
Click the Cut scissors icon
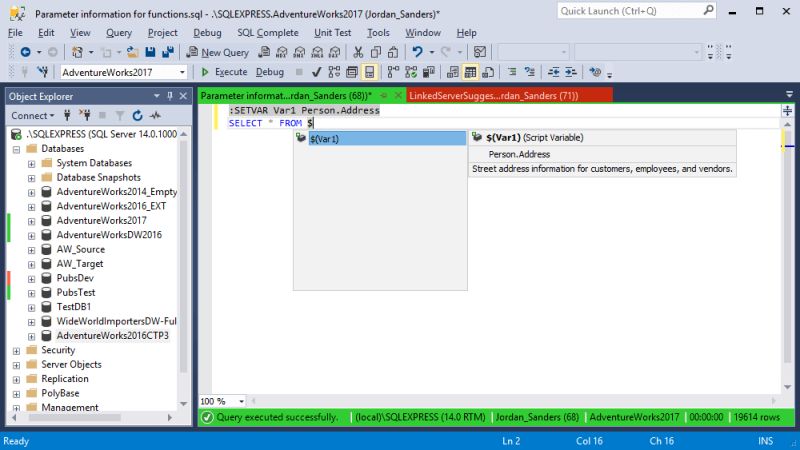click(x=358, y=52)
